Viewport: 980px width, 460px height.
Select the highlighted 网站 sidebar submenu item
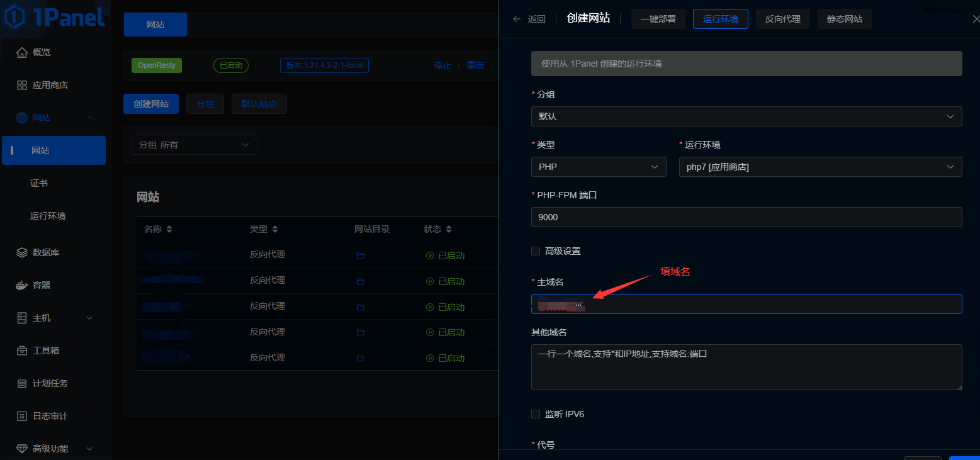pyautogui.click(x=54, y=150)
